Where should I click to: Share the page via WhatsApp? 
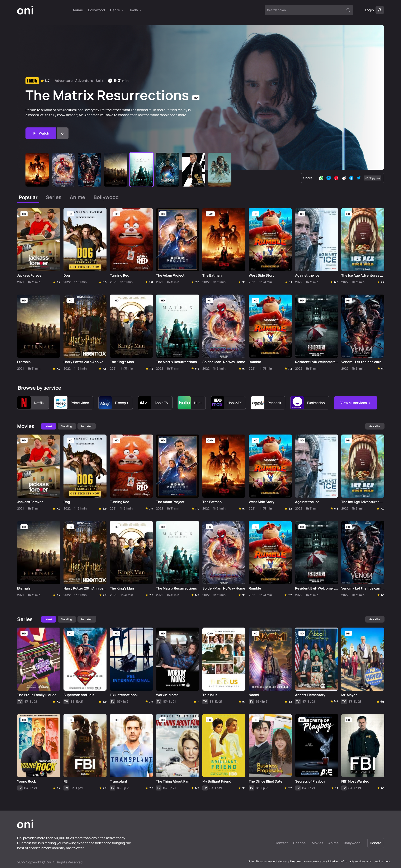pos(321,178)
